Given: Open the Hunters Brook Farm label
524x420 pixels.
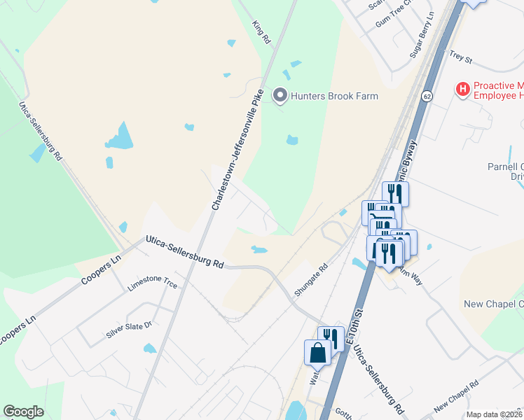Looking at the screenshot, I should (334, 96).
